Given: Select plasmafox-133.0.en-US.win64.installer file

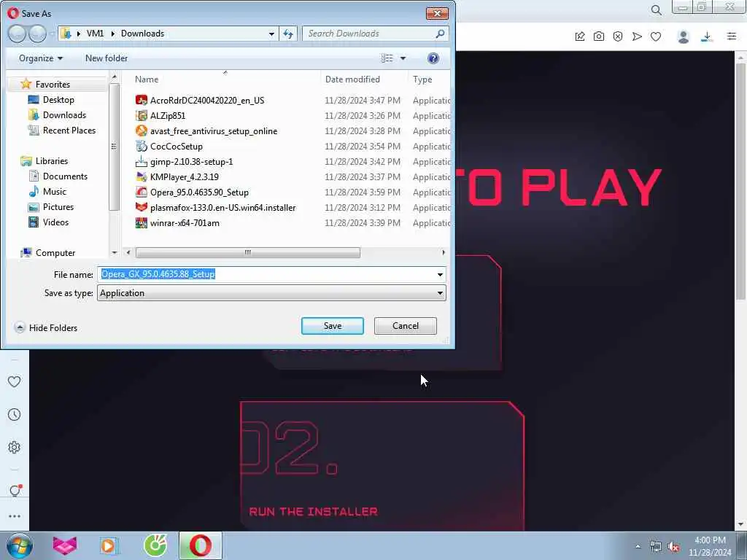Looking at the screenshot, I should pos(223,208).
